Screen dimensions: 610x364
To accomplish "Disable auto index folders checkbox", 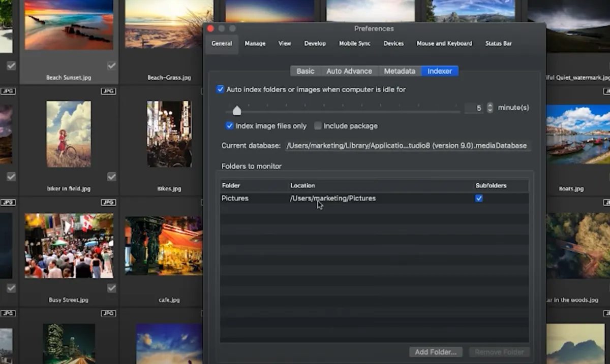I will pos(220,89).
